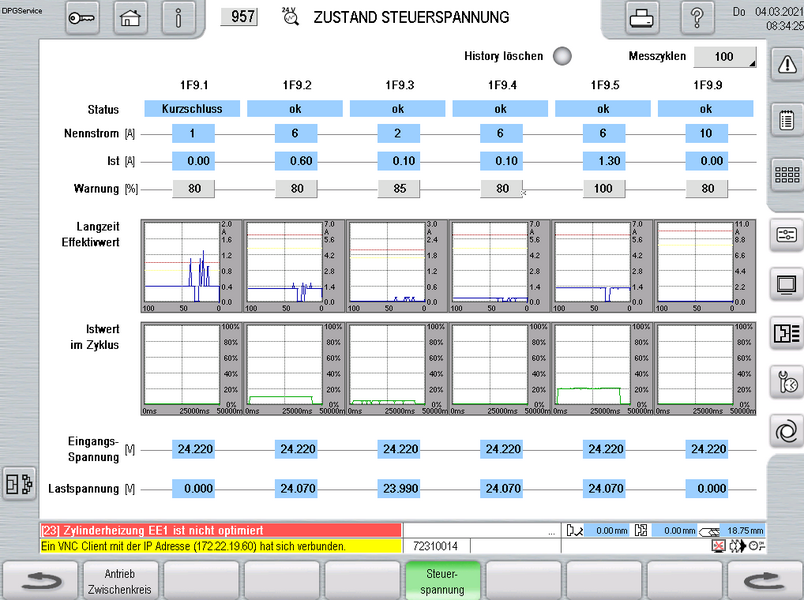Expand the Messzyklen 100 dropdown
This screenshot has width=804, height=600.
[725, 57]
